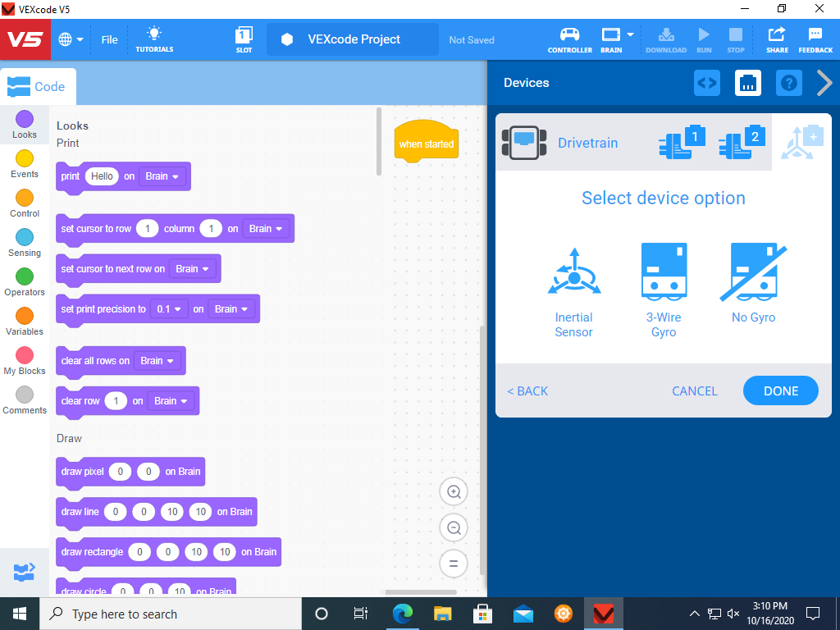Select the program Slot icon
This screenshot has width=840, height=630.
point(244,39)
